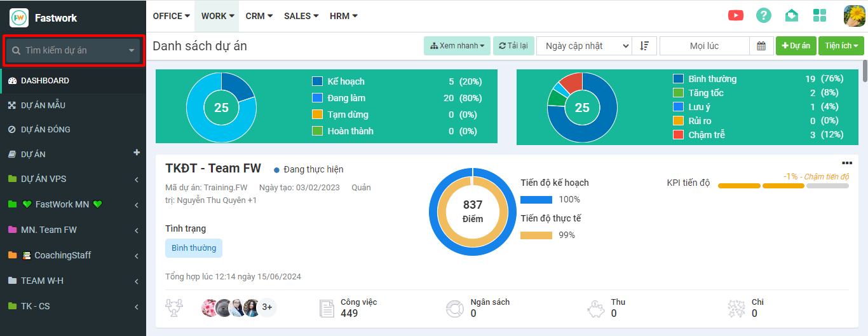
Task: Click the Tải lại reload button
Action: (513, 46)
